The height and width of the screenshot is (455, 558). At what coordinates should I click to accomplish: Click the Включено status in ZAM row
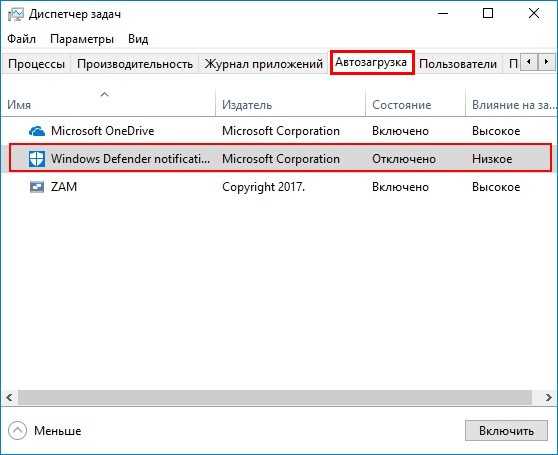(400, 187)
